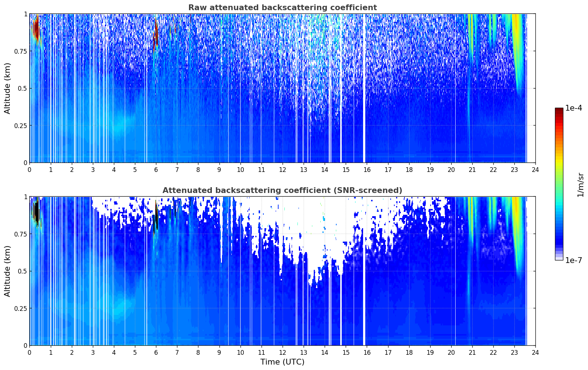Image resolution: width=588 pixels, height=370 pixels.
Task: Click the 0.75 altitude tick on bottom plot
Action: click(x=21, y=234)
